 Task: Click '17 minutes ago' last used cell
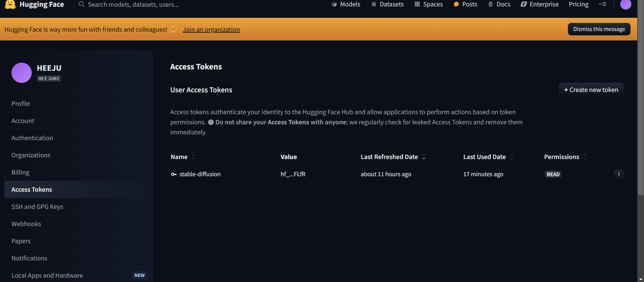[x=483, y=174]
